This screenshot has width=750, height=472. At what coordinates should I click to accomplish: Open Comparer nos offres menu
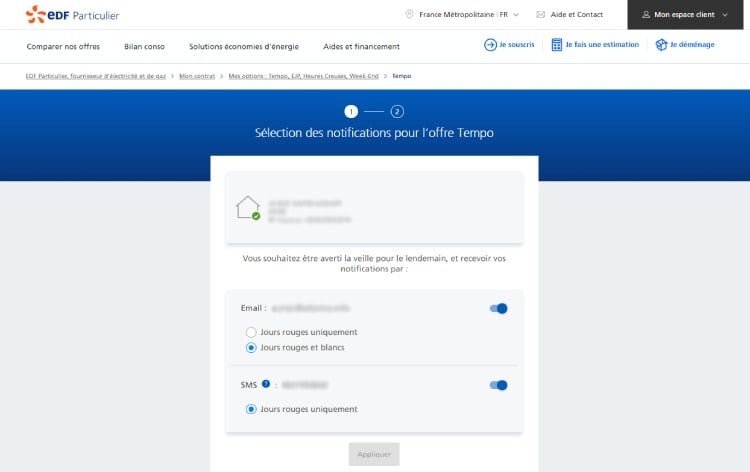(63, 46)
